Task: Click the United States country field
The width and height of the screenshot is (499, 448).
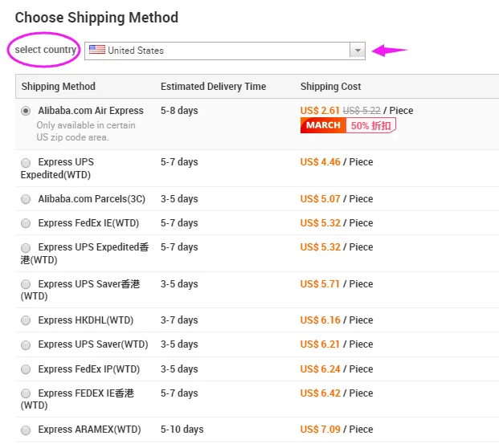Action: point(217,51)
